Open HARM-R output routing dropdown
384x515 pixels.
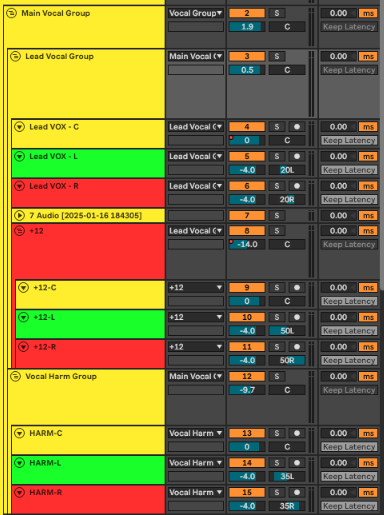(x=196, y=492)
